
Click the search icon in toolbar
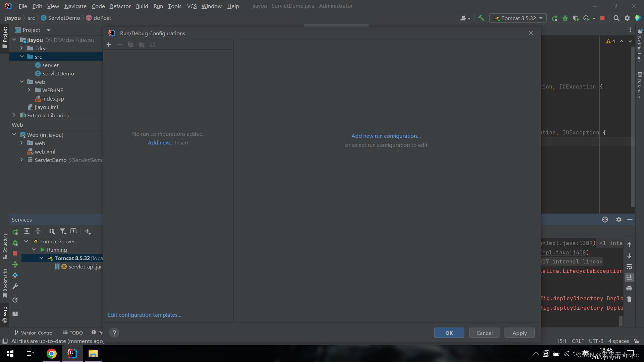(616, 18)
